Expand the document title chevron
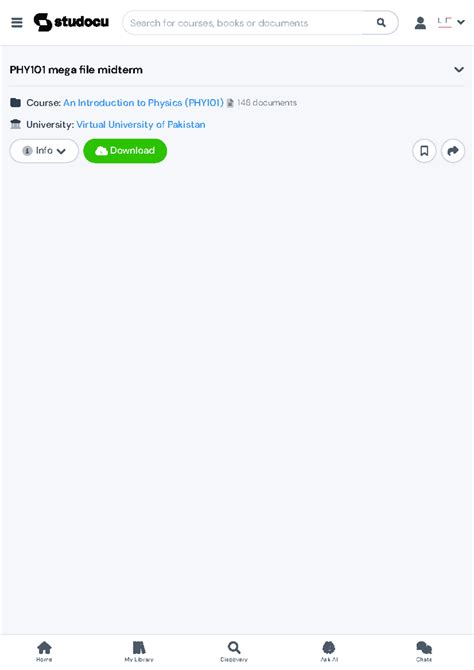The height and width of the screenshot is (670, 474). coord(459,69)
